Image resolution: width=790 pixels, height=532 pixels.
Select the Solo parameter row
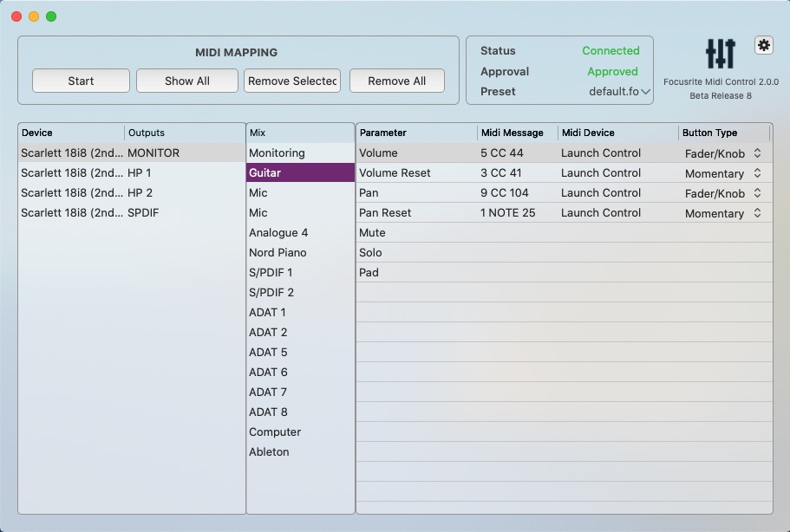click(565, 253)
